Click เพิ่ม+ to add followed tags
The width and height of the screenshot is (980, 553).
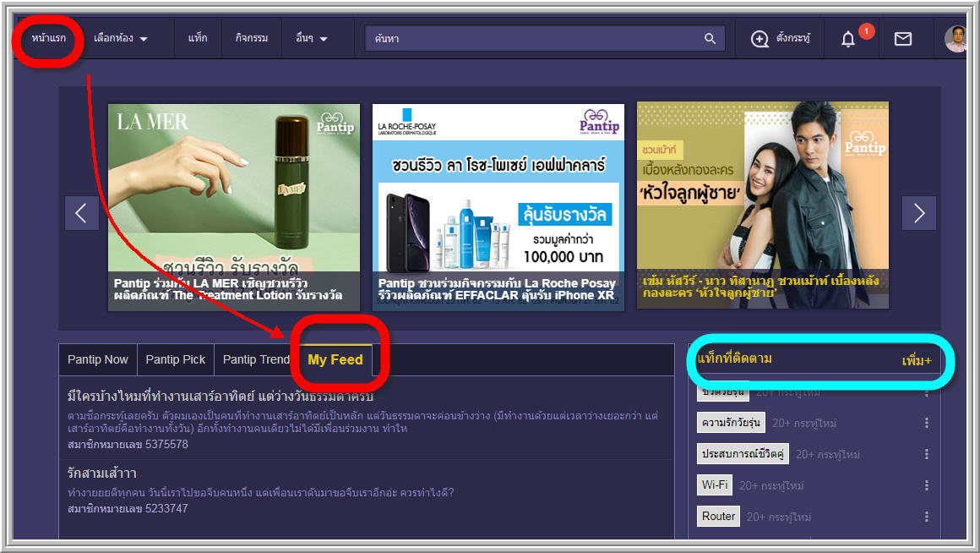point(917,360)
